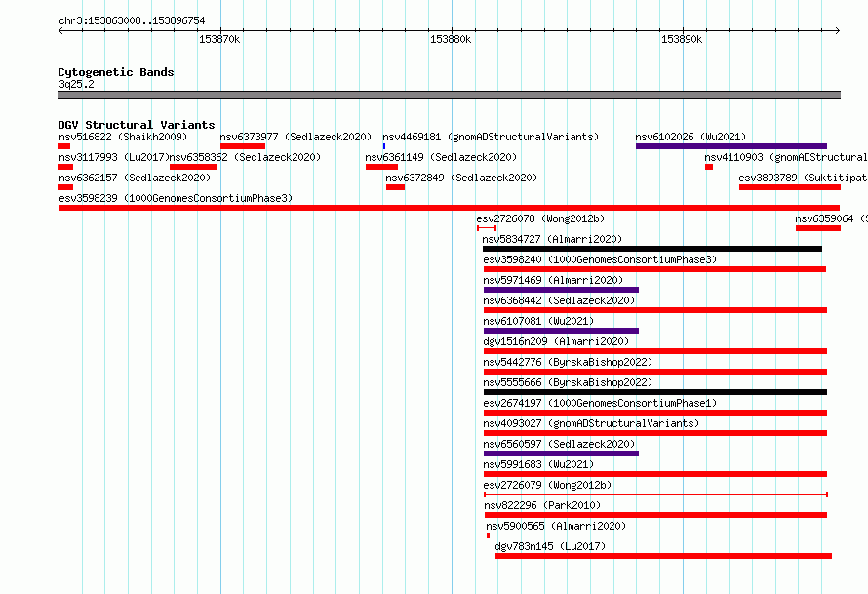
Task: Open nsv4110903 variant label
Action: pyautogui.click(x=785, y=157)
